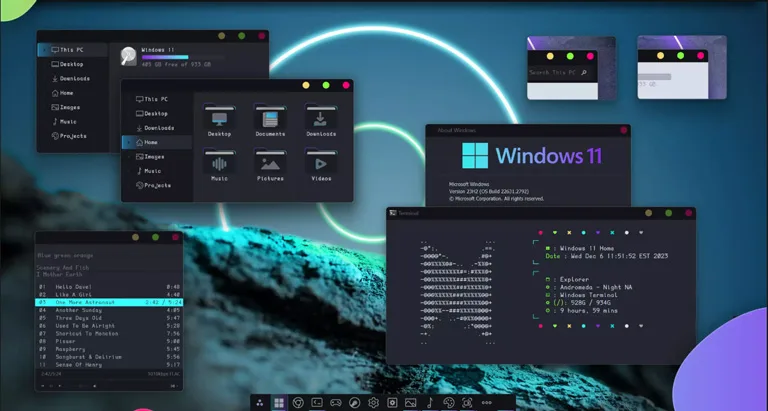Launch the Terminal taskbar icon
Viewport: 768px width, 411px height.
(317, 403)
